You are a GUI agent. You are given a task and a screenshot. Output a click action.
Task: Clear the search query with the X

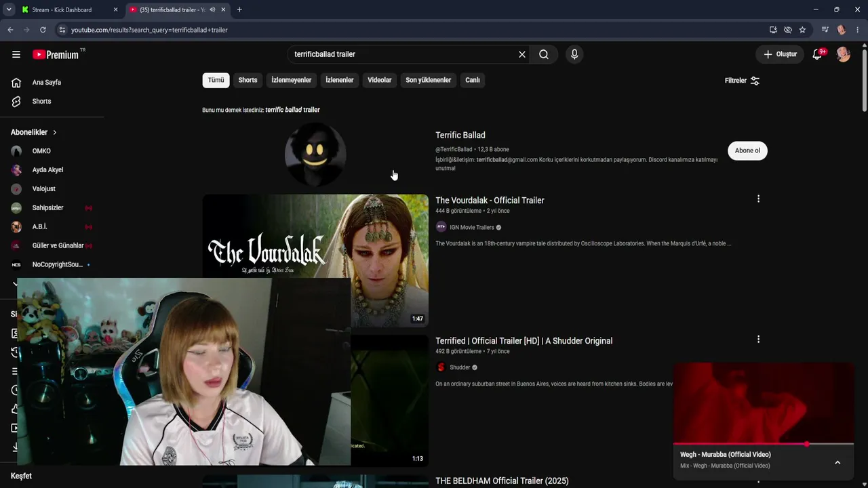[522, 54]
